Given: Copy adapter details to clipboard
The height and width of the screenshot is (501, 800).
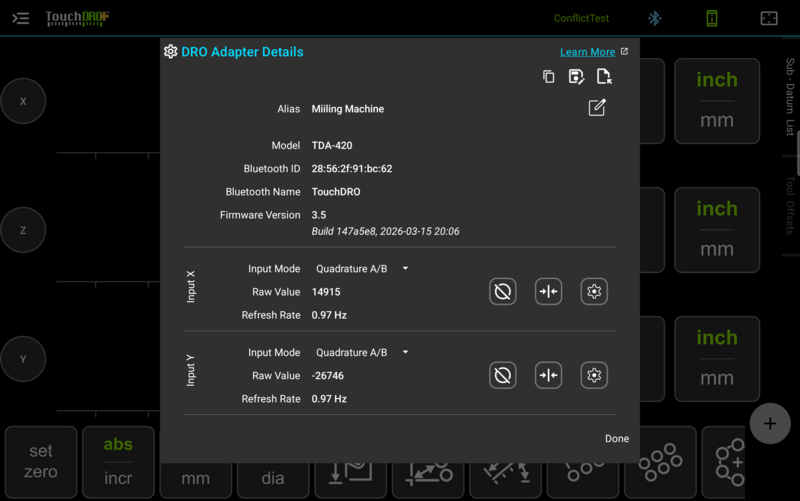Looking at the screenshot, I should point(548,77).
